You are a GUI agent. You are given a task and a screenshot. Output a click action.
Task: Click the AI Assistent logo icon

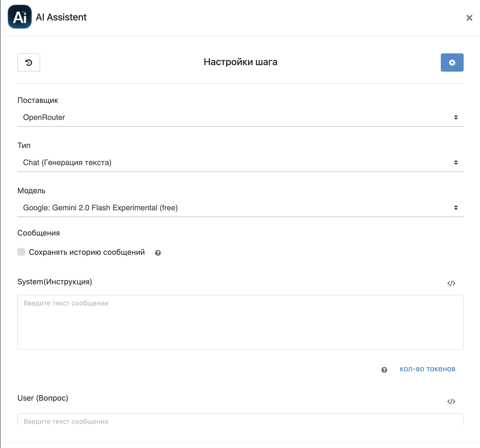(x=19, y=17)
